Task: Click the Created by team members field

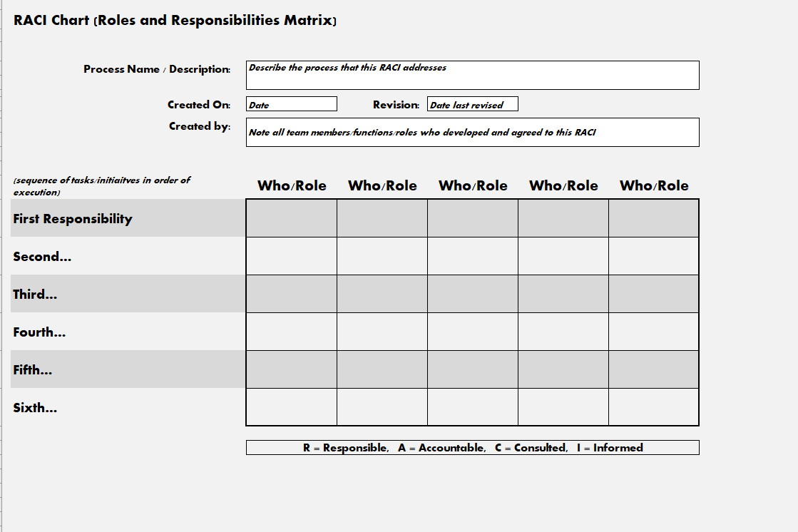Action: pos(472,133)
